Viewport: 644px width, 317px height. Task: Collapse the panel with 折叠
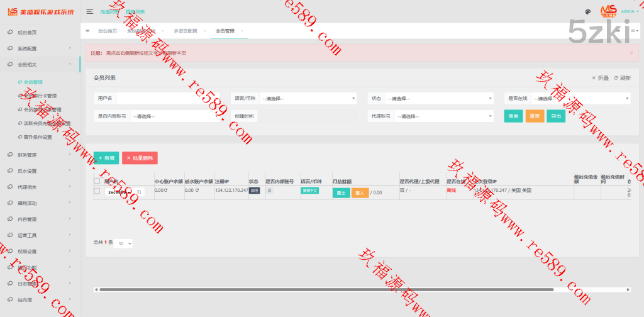pos(601,78)
